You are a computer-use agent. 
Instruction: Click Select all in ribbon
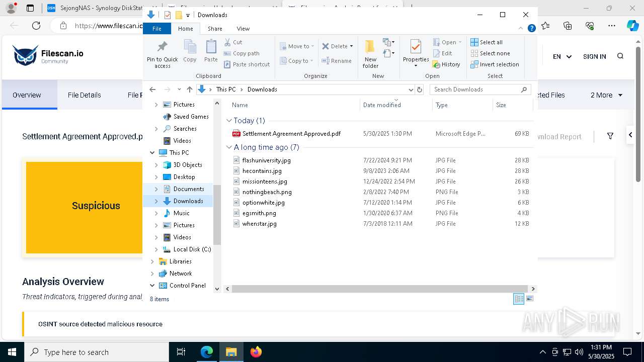[487, 42]
